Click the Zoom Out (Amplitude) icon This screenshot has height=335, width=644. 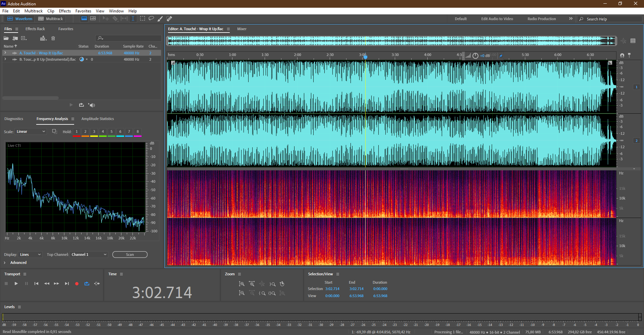(x=241, y=293)
